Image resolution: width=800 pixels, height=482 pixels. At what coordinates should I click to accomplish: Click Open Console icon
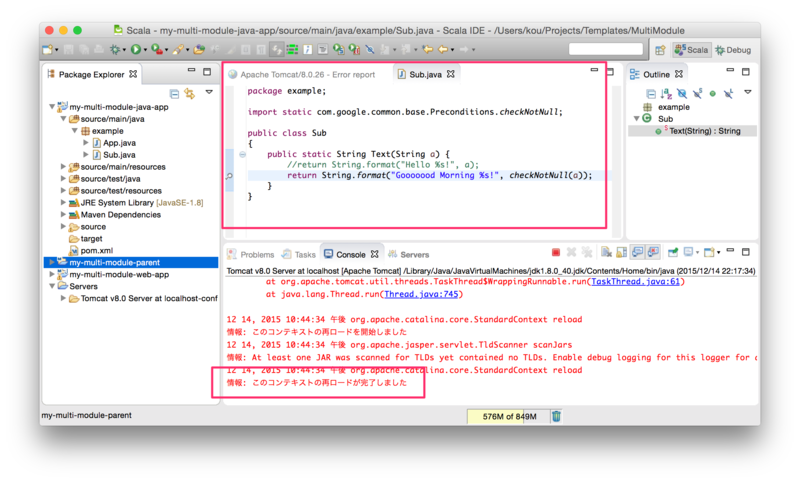(x=709, y=252)
